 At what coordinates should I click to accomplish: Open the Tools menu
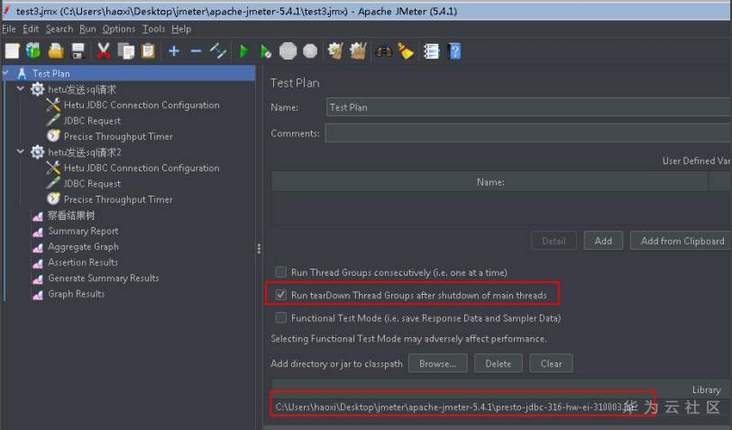click(154, 29)
